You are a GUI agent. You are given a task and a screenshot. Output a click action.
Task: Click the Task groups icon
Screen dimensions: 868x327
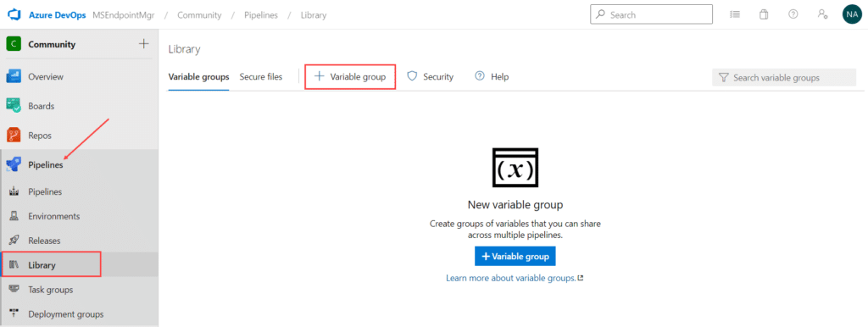click(x=14, y=290)
